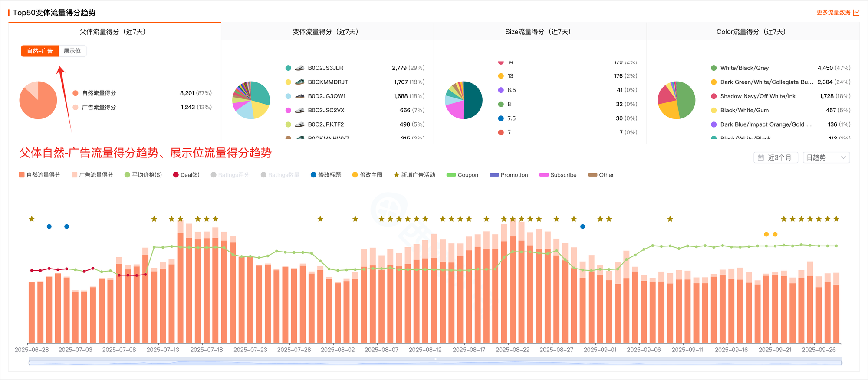Screen dimensions: 868x380
Task: Click the B0CKMMDRJT green shoe thumbnail
Action: (x=299, y=82)
